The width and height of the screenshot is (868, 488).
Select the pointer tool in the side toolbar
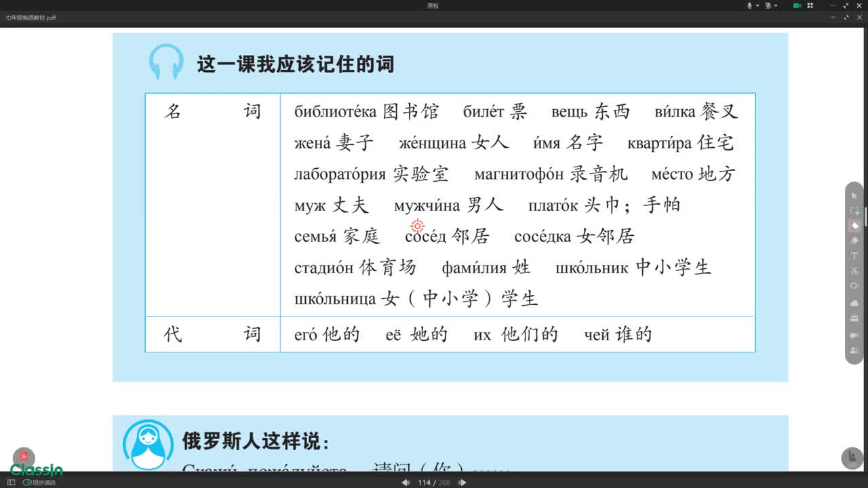[854, 196]
